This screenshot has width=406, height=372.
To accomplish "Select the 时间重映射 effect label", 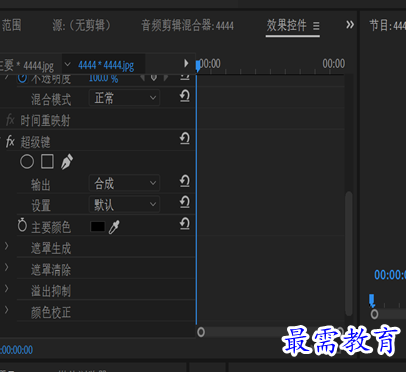I will click(x=45, y=121).
